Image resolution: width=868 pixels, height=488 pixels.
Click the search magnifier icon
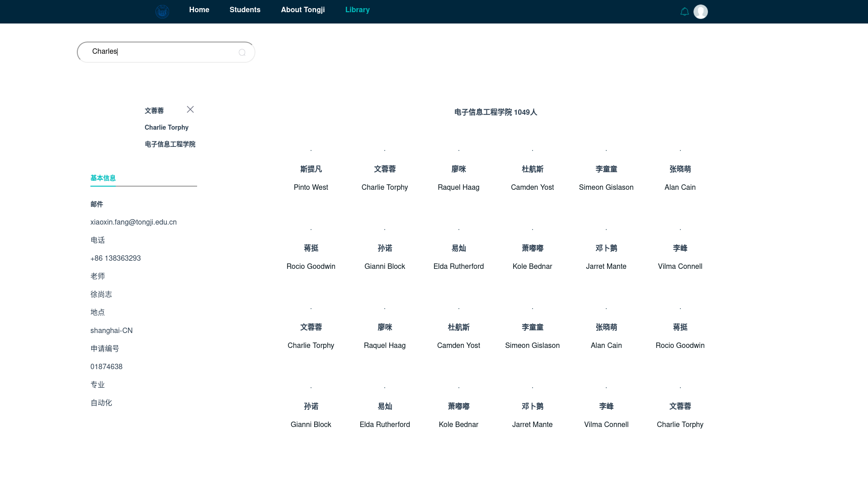(242, 52)
